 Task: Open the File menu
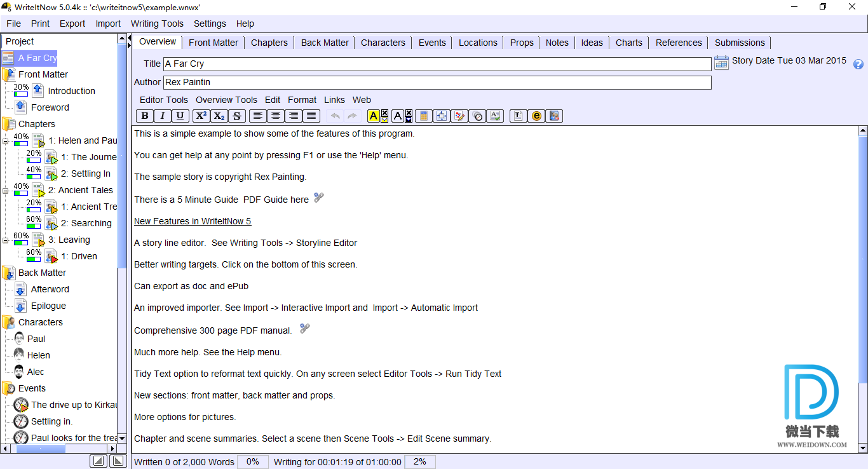point(13,24)
